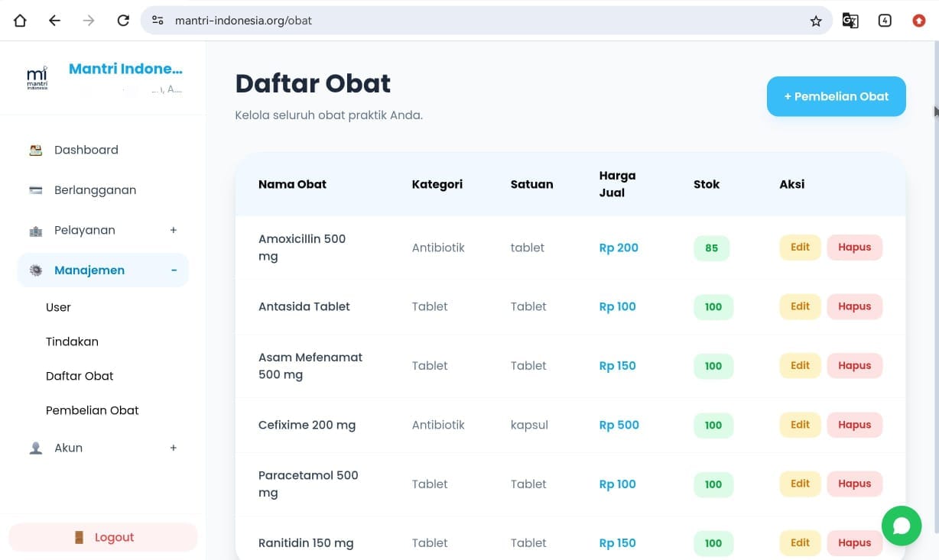Image resolution: width=939 pixels, height=560 pixels.
Task: Click the kapsul unit cell
Action: pos(529,425)
